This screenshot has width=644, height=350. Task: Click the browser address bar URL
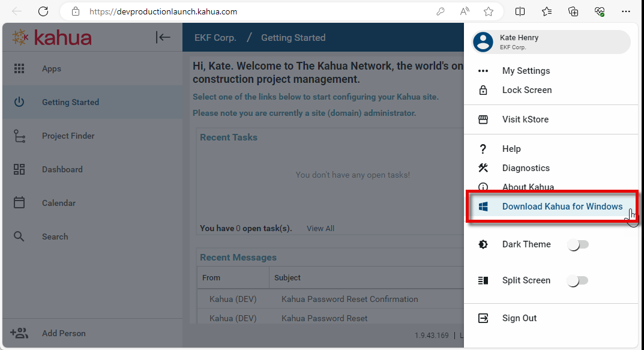(163, 11)
